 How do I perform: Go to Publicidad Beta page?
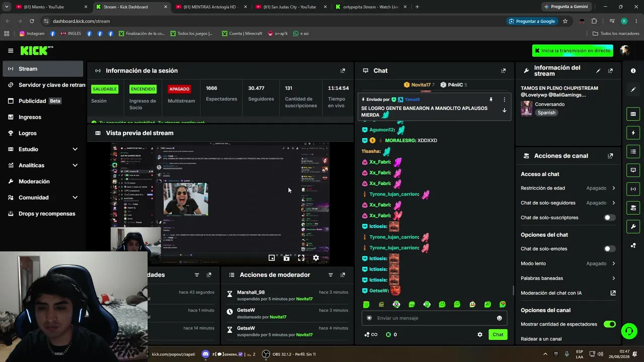tap(43, 101)
